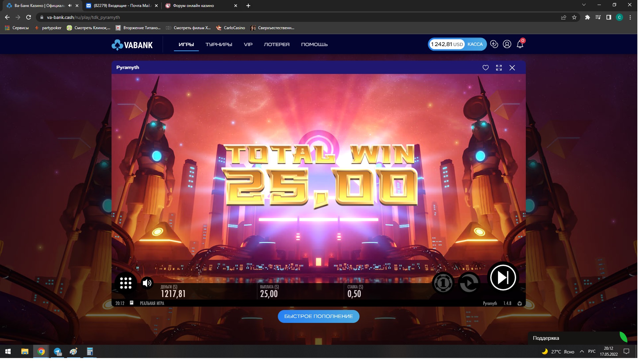
Task: Click Быстрое пополнение quick deposit button
Action: click(x=318, y=316)
